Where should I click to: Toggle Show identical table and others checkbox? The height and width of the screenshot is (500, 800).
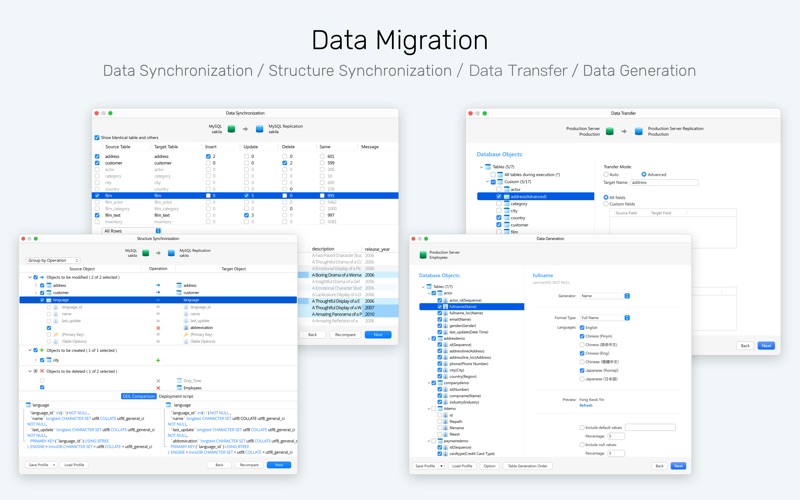[x=97, y=137]
